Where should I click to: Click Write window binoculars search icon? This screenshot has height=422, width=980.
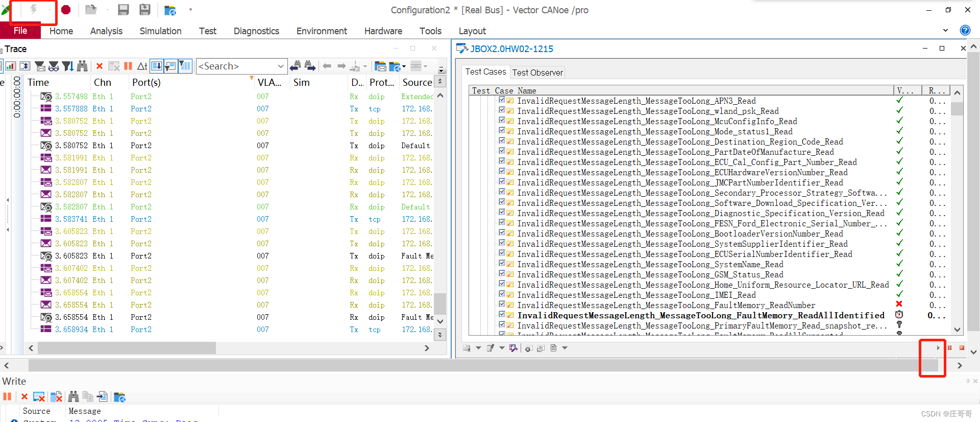[73, 396]
